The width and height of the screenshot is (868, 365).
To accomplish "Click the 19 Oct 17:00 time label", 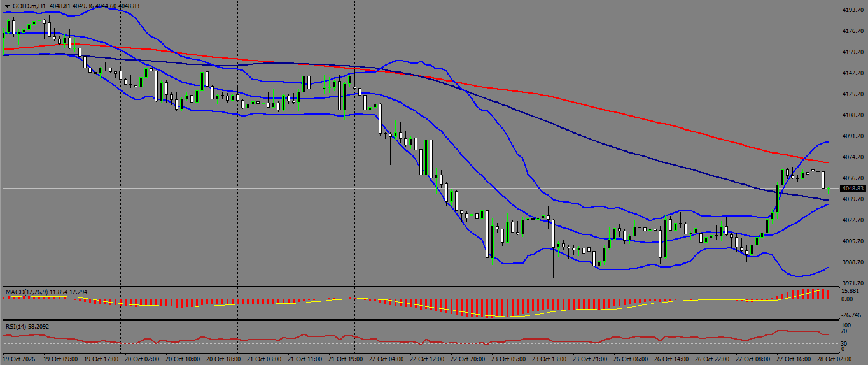I will click(102, 359).
